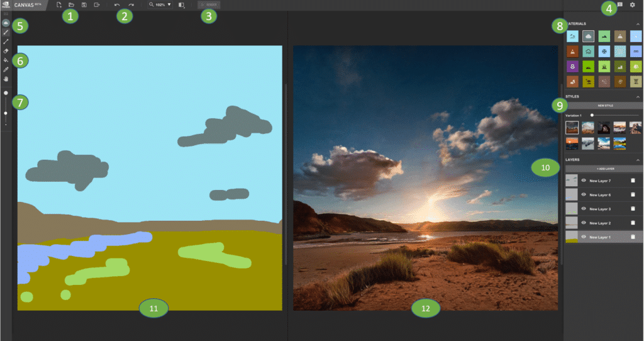
Task: Click the Add Layer button
Action: point(603,169)
